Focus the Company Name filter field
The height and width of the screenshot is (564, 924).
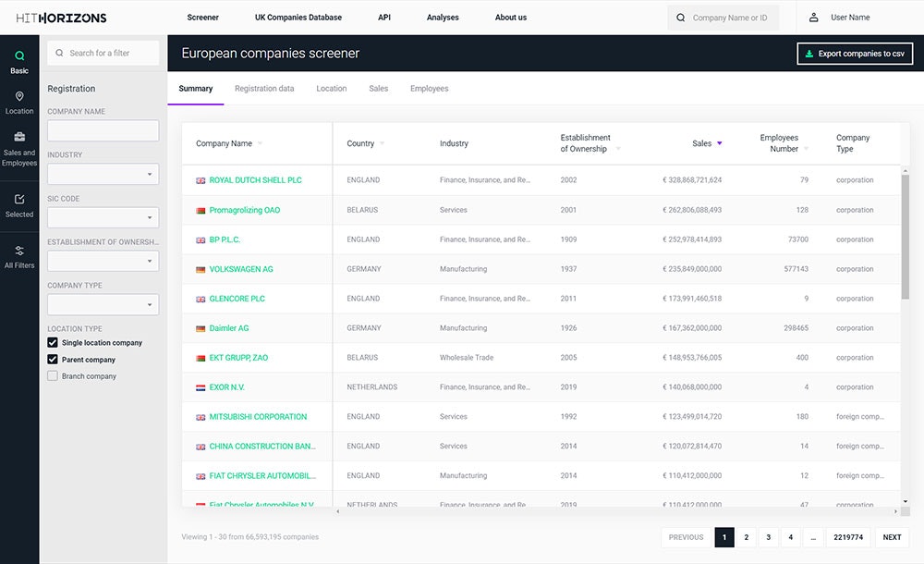103,130
